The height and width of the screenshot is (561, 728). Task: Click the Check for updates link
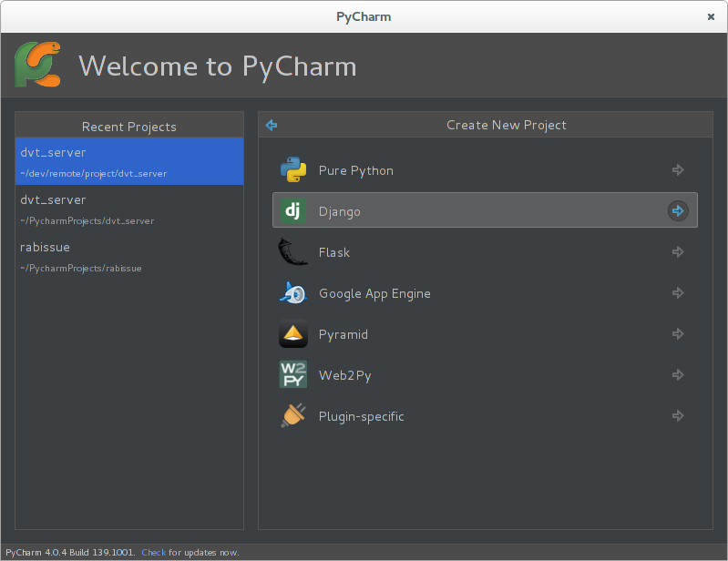[x=154, y=552]
